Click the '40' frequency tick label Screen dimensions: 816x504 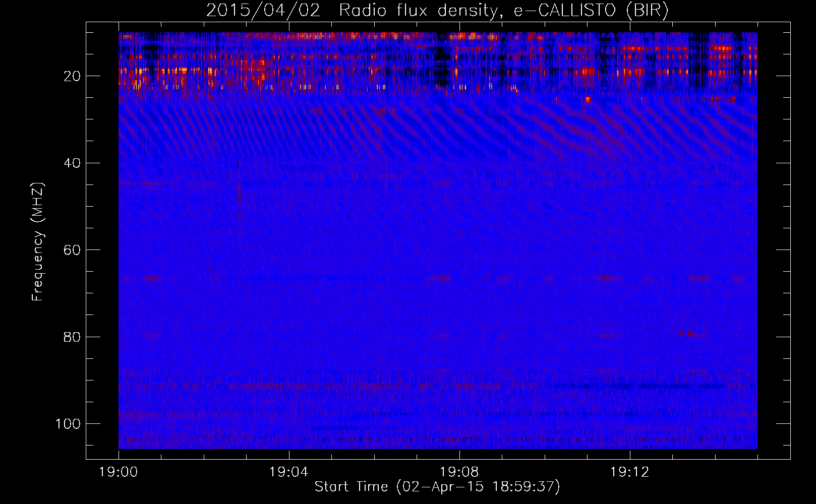[72, 163]
